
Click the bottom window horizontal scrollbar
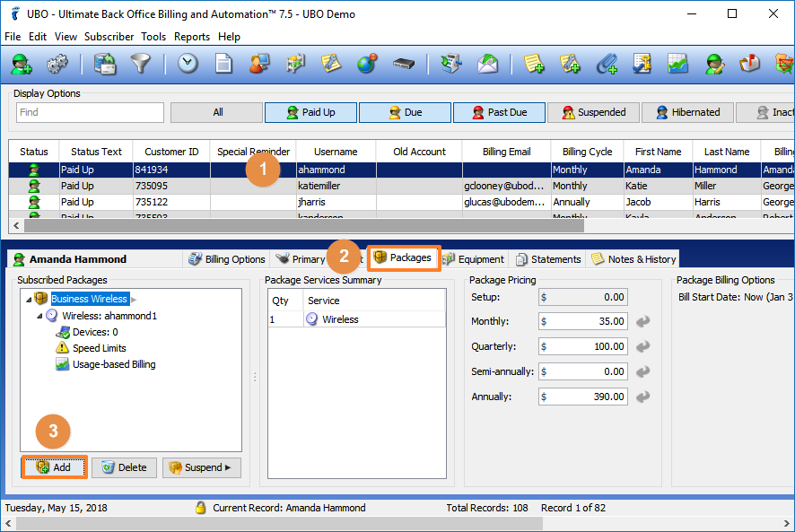(x=279, y=523)
